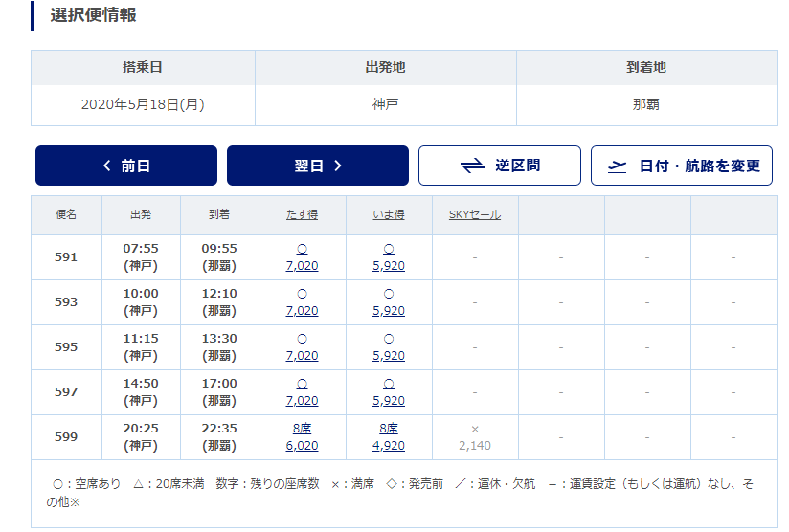Click flight number 599 cell

tap(66, 437)
